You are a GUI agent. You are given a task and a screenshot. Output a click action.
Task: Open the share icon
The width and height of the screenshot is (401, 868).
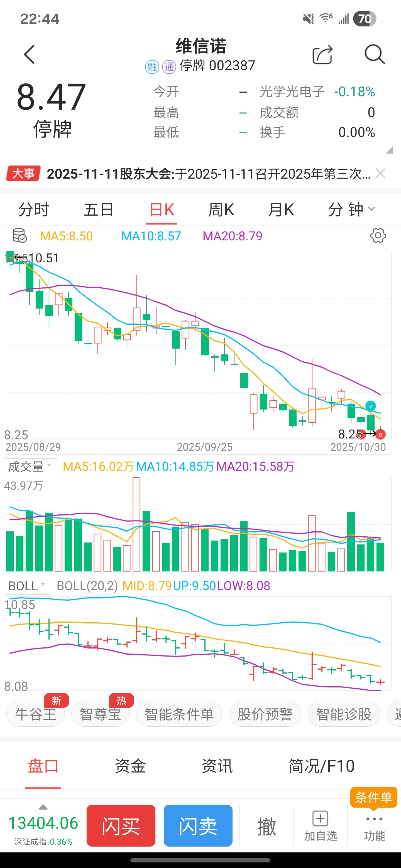coord(322,54)
